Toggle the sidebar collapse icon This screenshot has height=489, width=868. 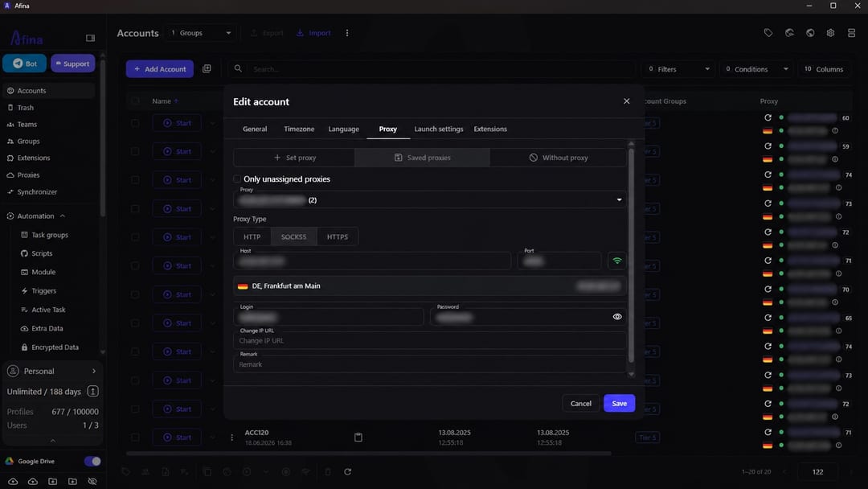[x=90, y=39]
